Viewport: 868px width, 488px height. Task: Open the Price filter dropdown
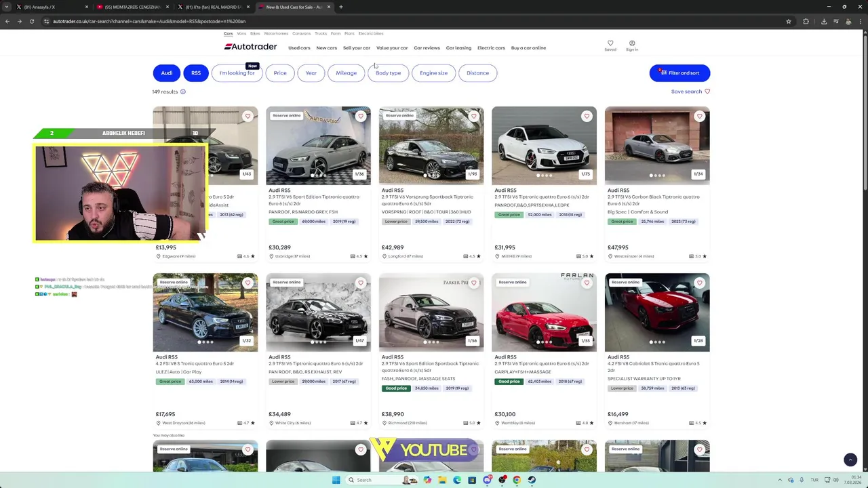click(x=280, y=73)
